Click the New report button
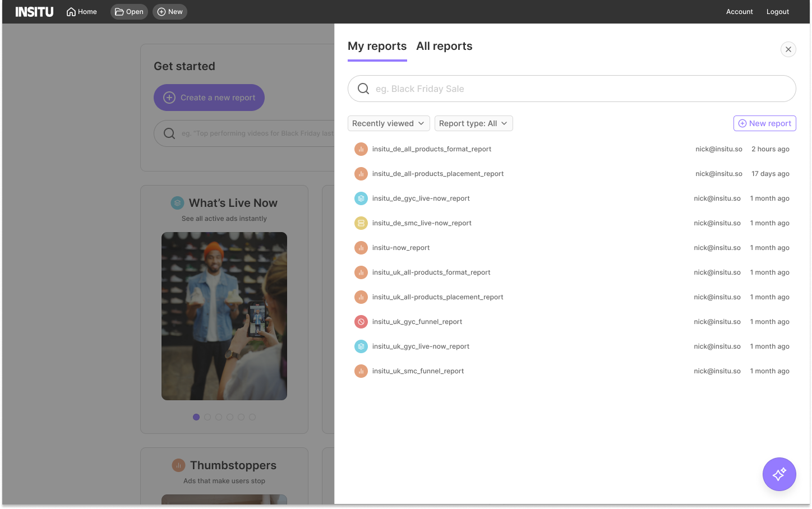The height and width of the screenshot is (509, 812). pos(764,123)
